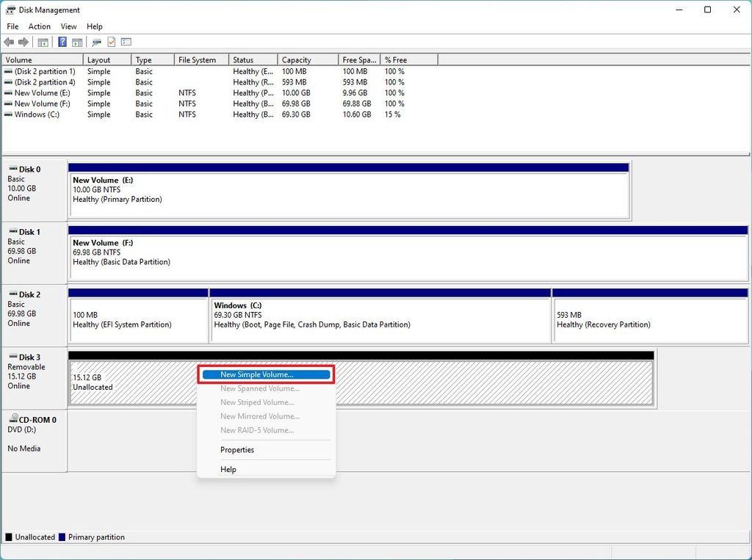Open the Action menu
The height and width of the screenshot is (560, 752).
[x=39, y=26]
